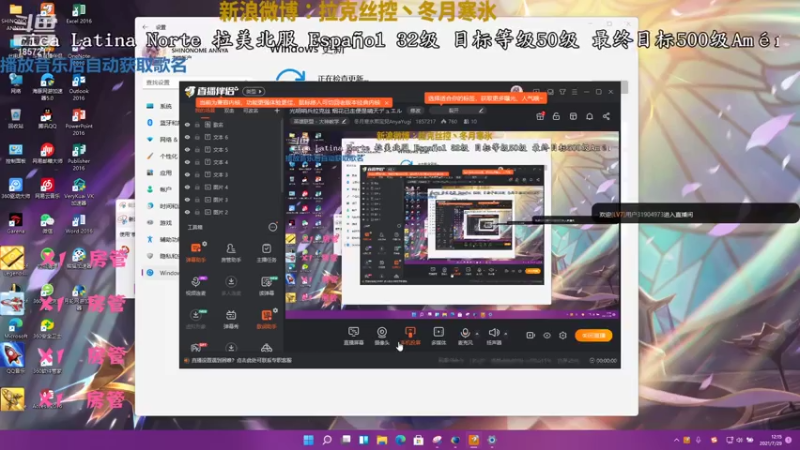Hide the 文本 4 layer

(x=187, y=162)
